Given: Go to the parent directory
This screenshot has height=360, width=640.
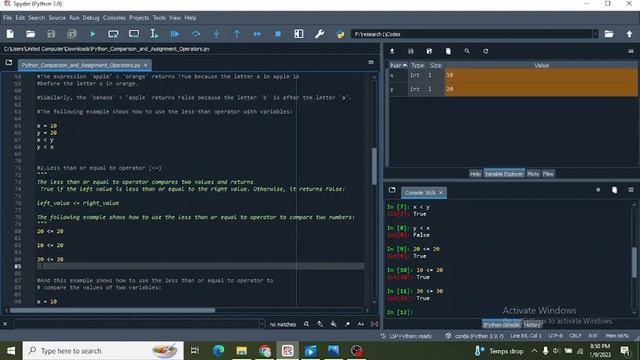Looking at the screenshot, I should (x=629, y=34).
